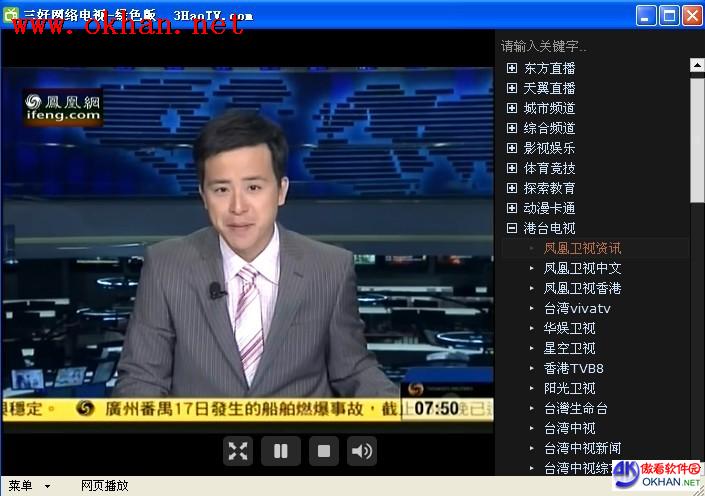Mute the volume speaker icon
The width and height of the screenshot is (705, 496).
click(x=362, y=451)
